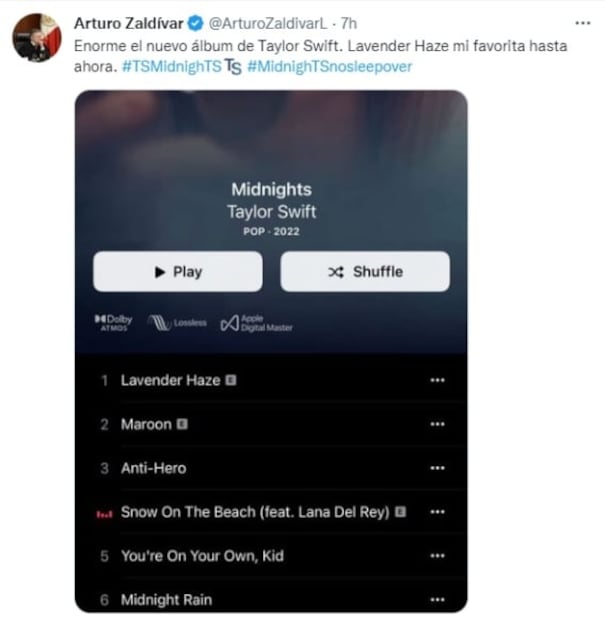Open Arturo Zaldívar's profile avatar
Viewport: 605px width, 620px height.
pos(37,39)
